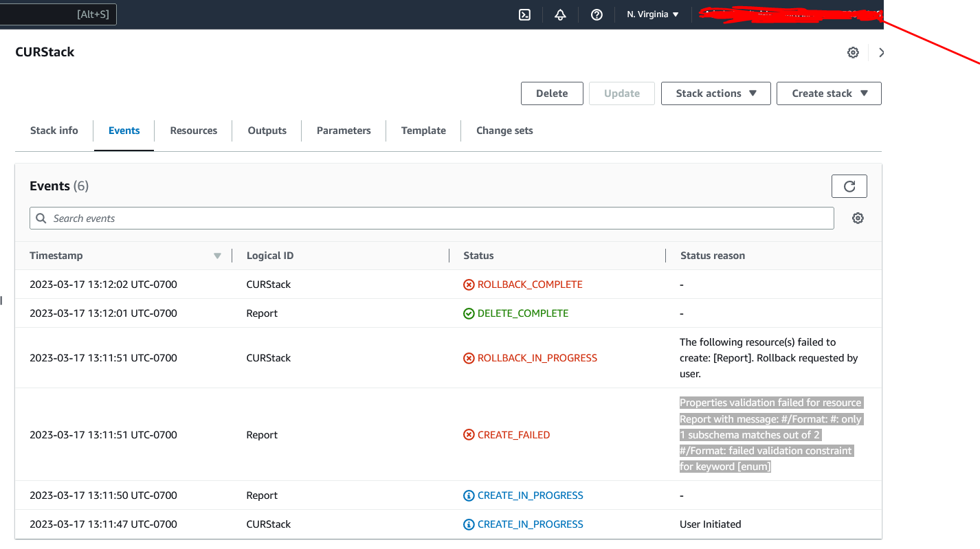This screenshot has height=549, width=980.
Task: Click the CREATE_IN_PROGRESS info icon for Report
Action: (x=469, y=495)
